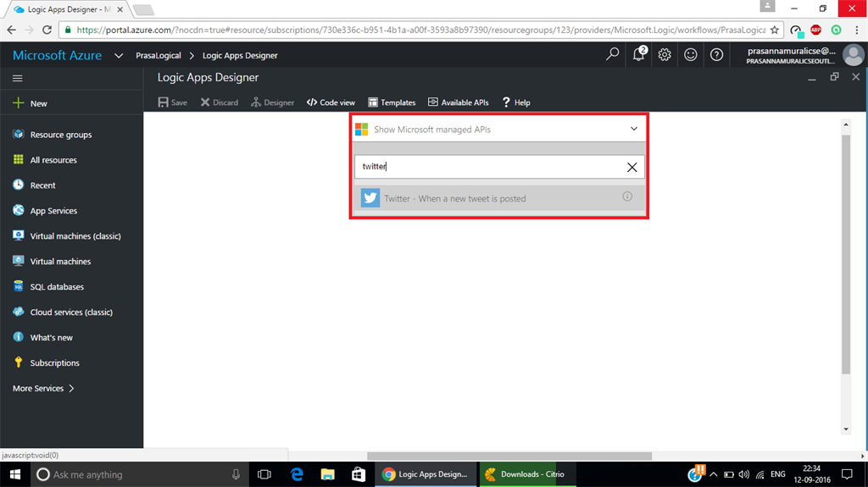Screen dimensions: 868x487
Task: Launch Microsoft Edge from taskbar
Action: 297,474
